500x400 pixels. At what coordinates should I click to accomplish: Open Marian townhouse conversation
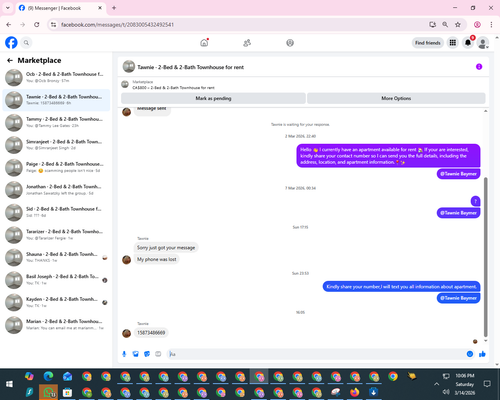pyautogui.click(x=56, y=325)
